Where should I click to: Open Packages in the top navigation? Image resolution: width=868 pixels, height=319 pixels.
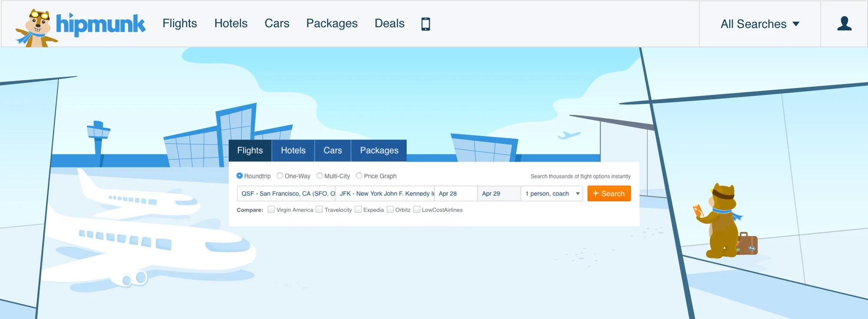(332, 23)
